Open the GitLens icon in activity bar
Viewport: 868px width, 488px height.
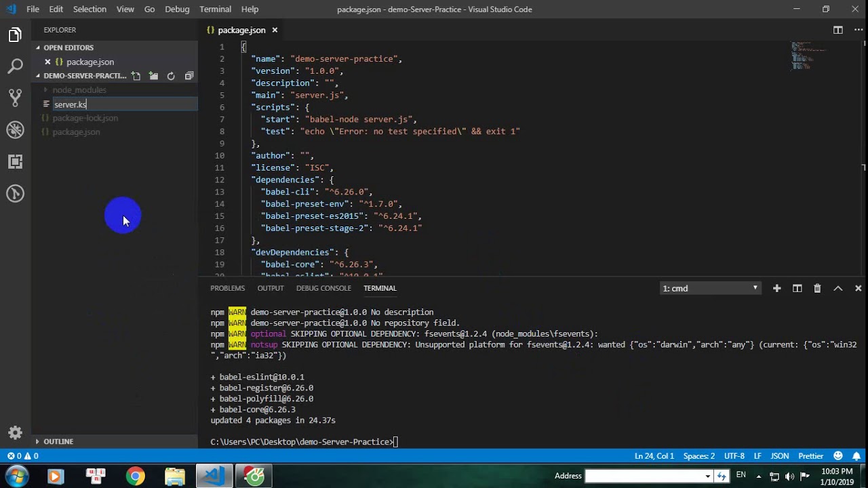(x=15, y=193)
